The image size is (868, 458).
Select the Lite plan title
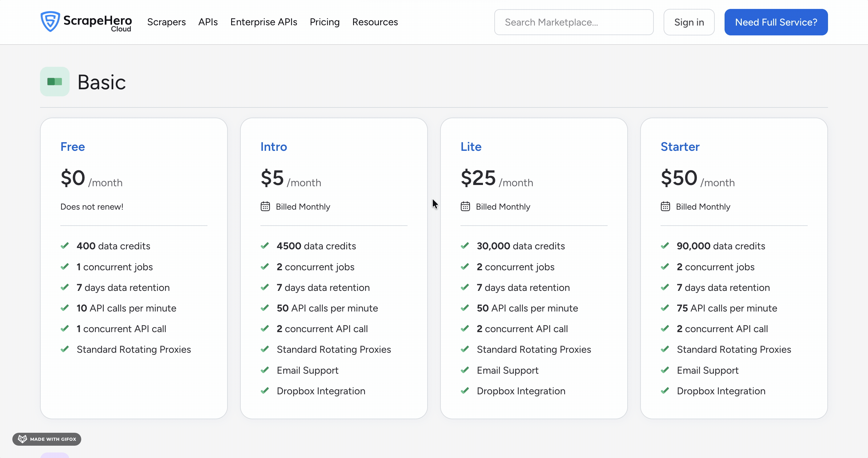(x=471, y=147)
